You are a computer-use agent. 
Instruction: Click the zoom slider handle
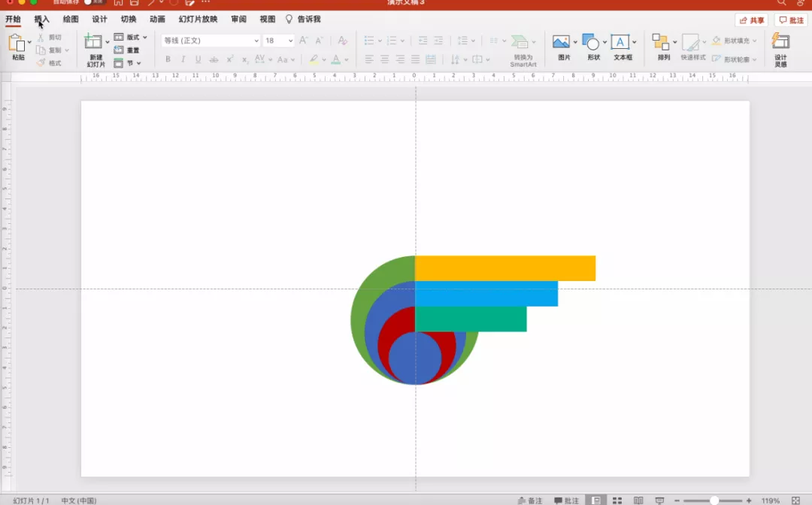[x=714, y=500]
